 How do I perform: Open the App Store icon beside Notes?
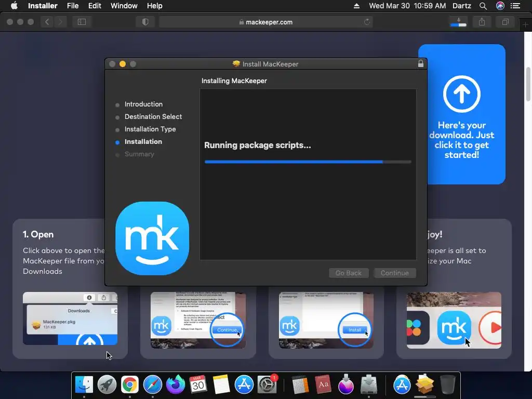pyautogui.click(x=244, y=385)
